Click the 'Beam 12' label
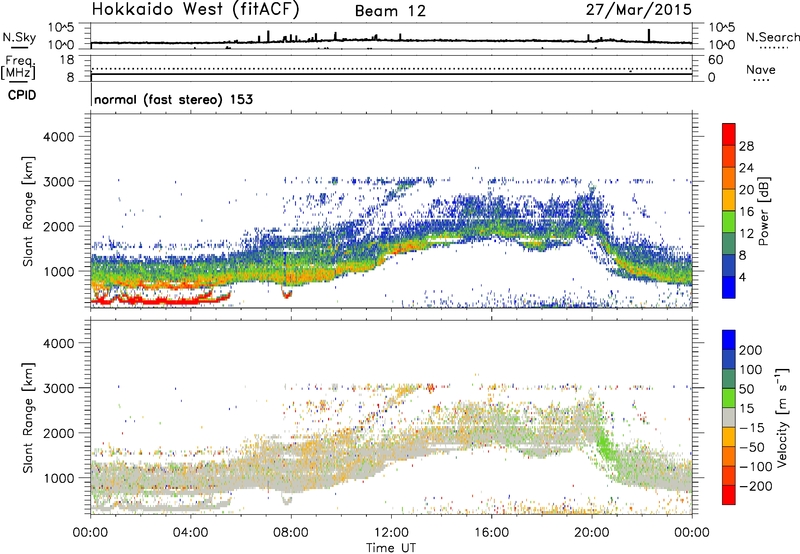This screenshot has width=800, height=554. pos(390,11)
